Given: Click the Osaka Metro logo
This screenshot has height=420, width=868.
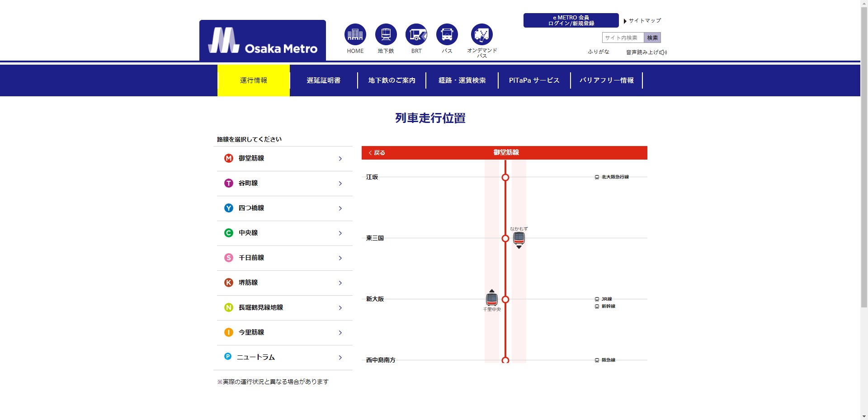Looking at the screenshot, I should (x=263, y=41).
